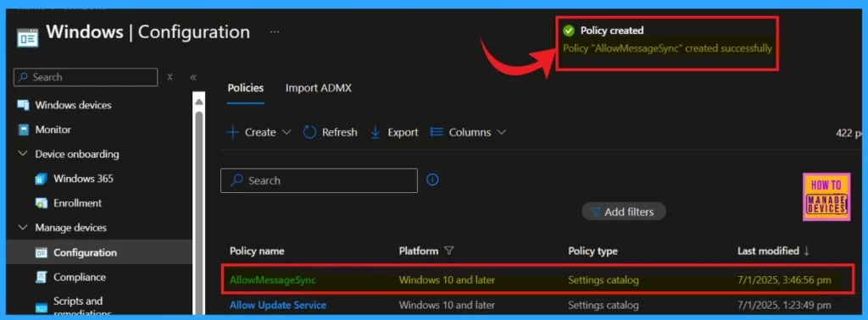The image size is (868, 320).
Task: Open the AllowMessageSync policy
Action: click(273, 280)
